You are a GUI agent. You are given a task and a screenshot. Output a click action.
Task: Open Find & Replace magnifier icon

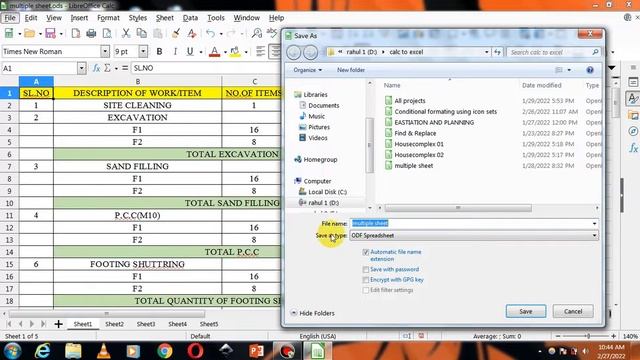(x=257, y=33)
